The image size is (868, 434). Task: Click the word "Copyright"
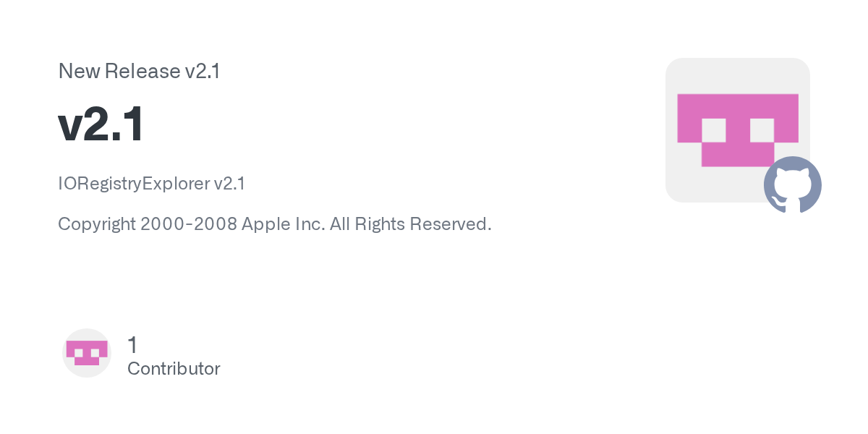click(97, 224)
